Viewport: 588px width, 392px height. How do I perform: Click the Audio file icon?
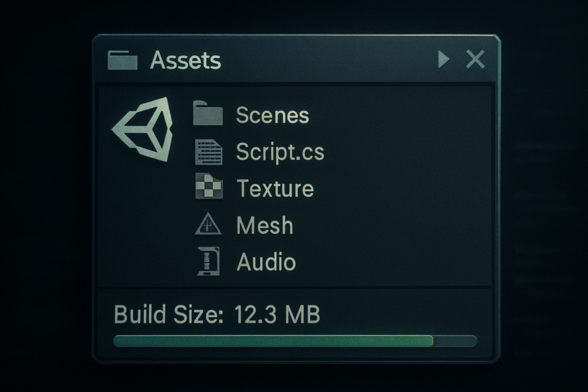[208, 262]
